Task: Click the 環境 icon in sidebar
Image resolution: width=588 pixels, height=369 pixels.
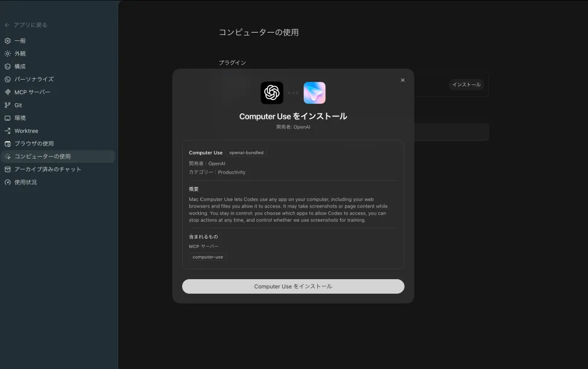Action: [7, 118]
